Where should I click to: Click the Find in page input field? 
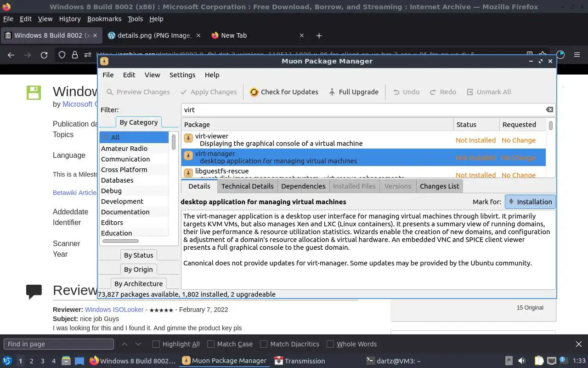coord(59,344)
